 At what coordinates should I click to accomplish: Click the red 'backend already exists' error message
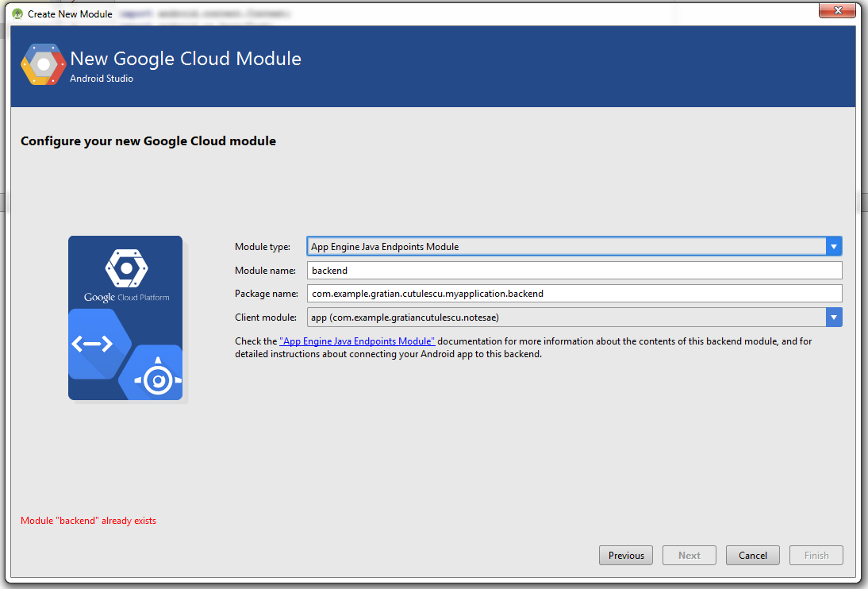coord(88,521)
